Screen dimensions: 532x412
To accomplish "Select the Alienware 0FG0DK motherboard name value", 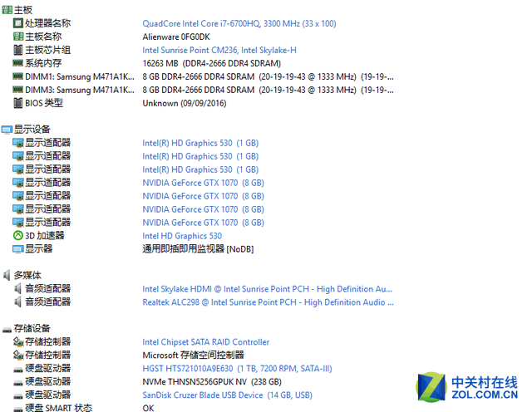I will [176, 37].
